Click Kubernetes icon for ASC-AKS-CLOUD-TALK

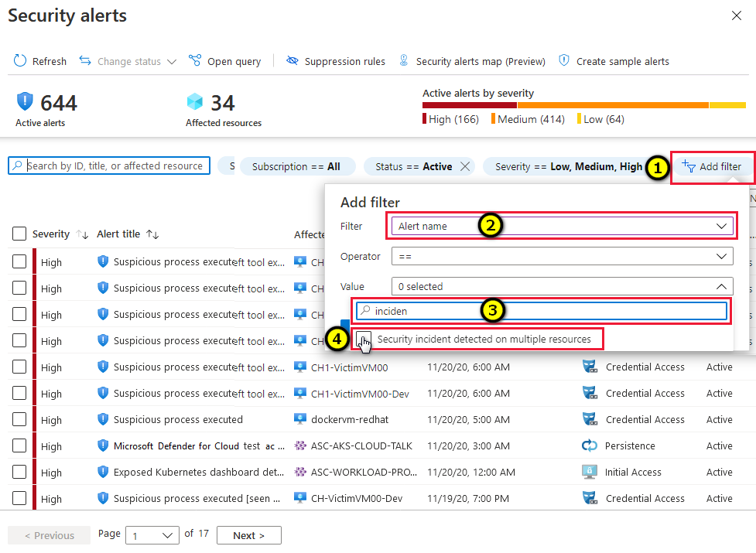[300, 445]
